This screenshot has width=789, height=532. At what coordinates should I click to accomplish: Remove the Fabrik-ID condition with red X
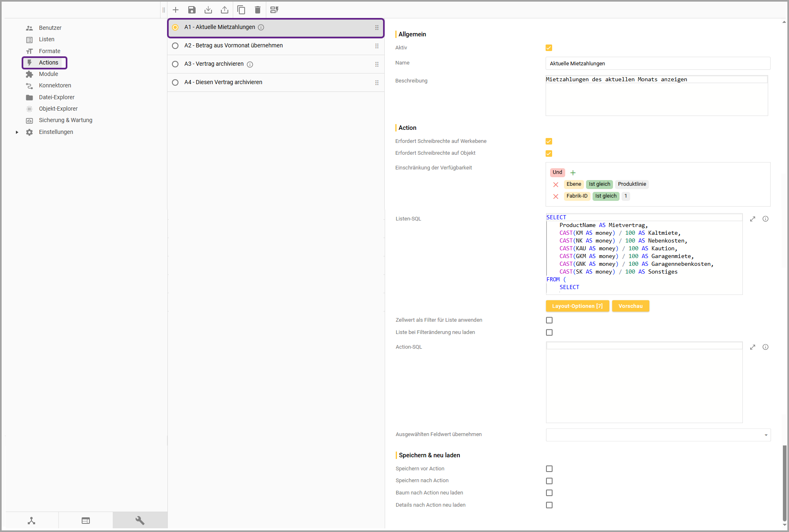556,196
